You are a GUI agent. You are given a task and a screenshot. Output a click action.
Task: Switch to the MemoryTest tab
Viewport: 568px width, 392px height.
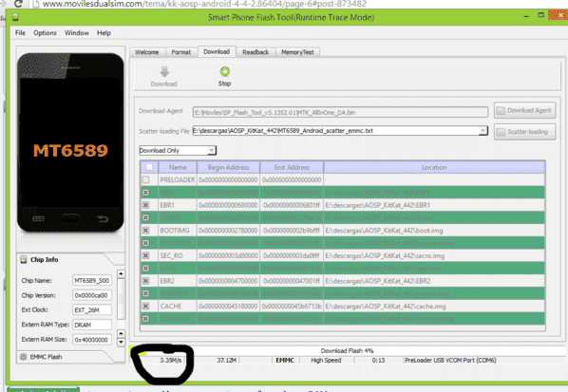(x=297, y=52)
